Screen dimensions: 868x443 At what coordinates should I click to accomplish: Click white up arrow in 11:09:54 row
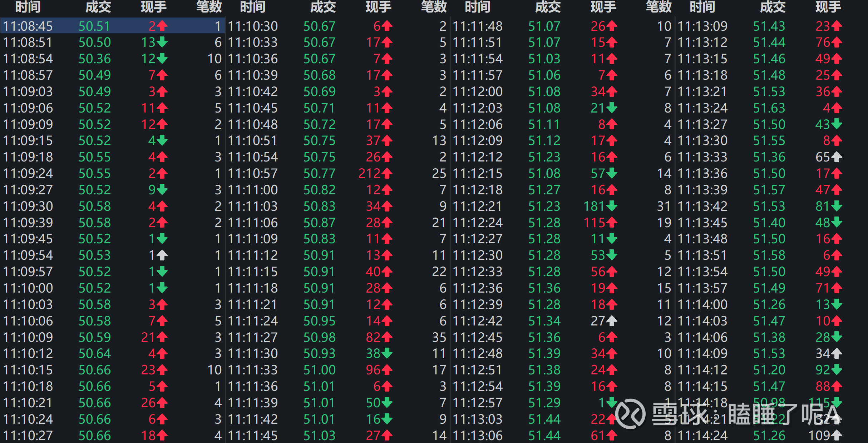162,255
